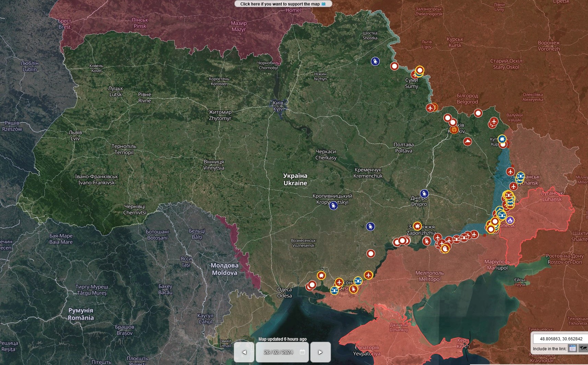Click the blue rocket marker west of Sumy
This screenshot has height=365, width=588.
pyautogui.click(x=375, y=61)
